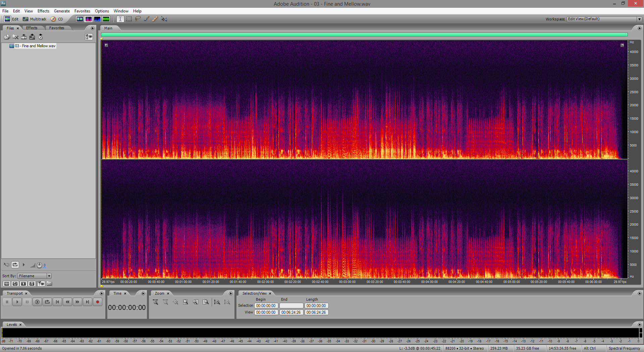The width and height of the screenshot is (644, 352).
Task: Click the View End time field
Action: point(291,312)
